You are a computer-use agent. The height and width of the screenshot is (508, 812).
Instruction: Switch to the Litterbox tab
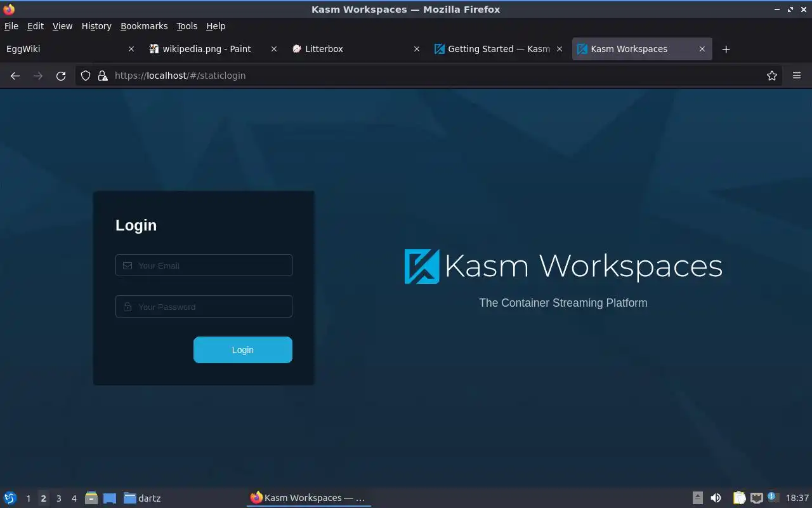point(355,49)
